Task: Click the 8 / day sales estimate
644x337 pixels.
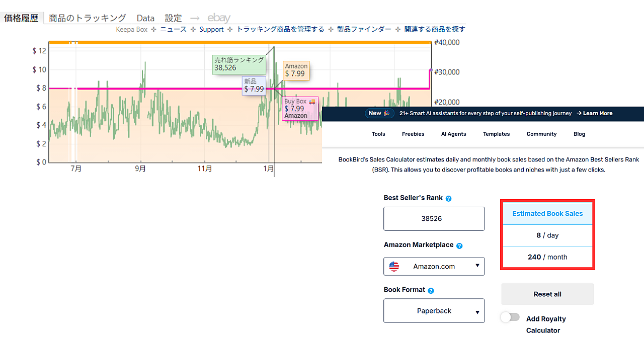Action: pyautogui.click(x=547, y=235)
